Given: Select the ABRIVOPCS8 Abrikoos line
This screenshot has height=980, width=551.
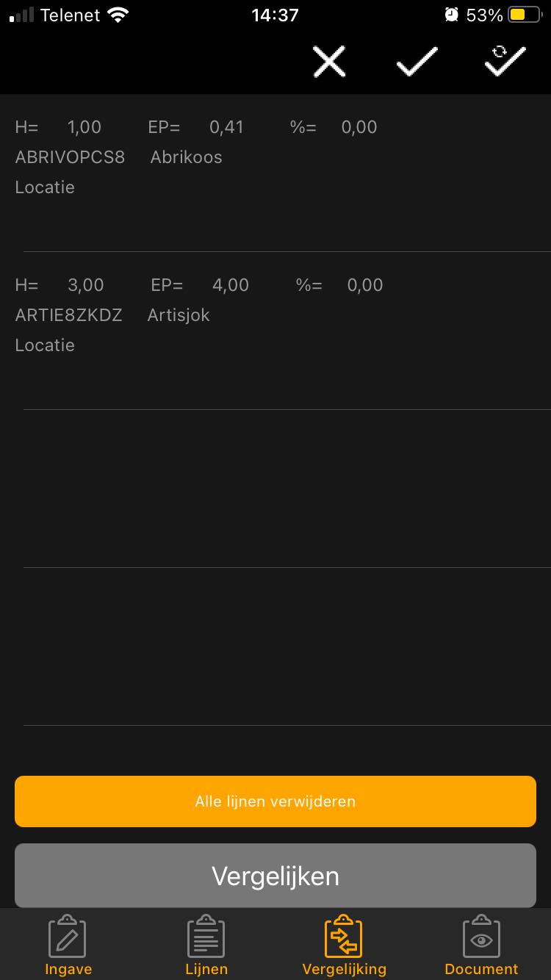Looking at the screenshot, I should [118, 157].
